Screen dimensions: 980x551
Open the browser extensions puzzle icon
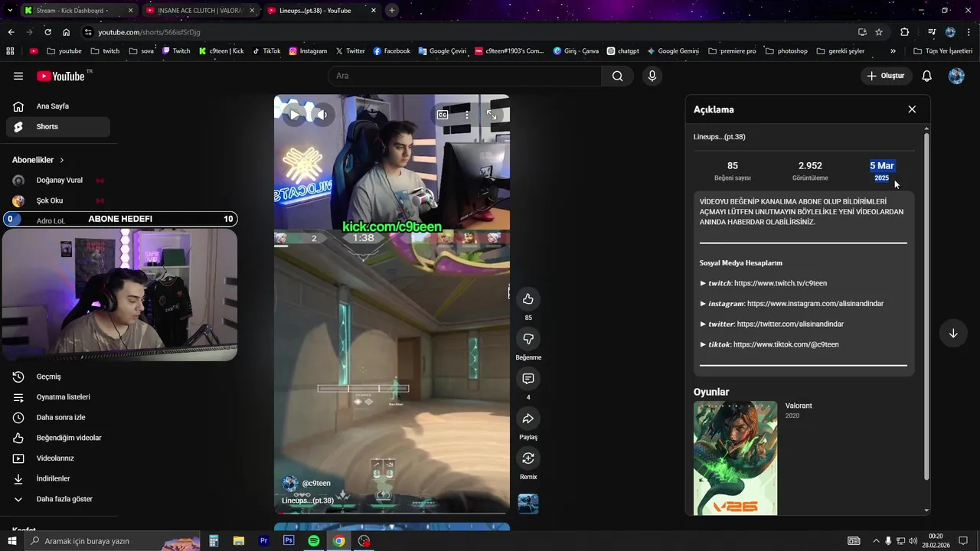pyautogui.click(x=905, y=32)
